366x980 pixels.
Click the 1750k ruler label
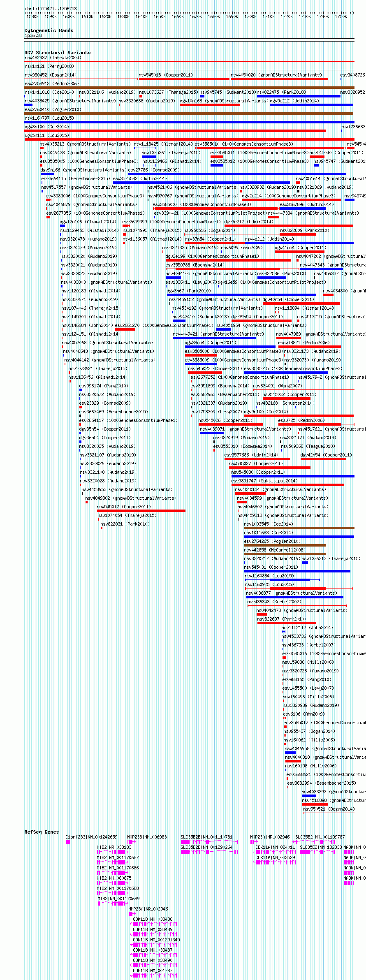(x=341, y=16)
